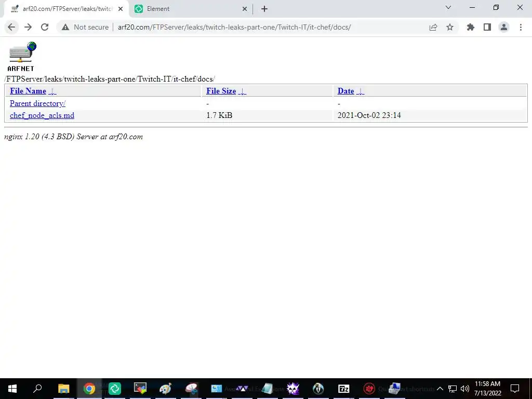This screenshot has width=532, height=399.
Task: Click the /FTPServer/leaks directory path text
Action: point(110,79)
